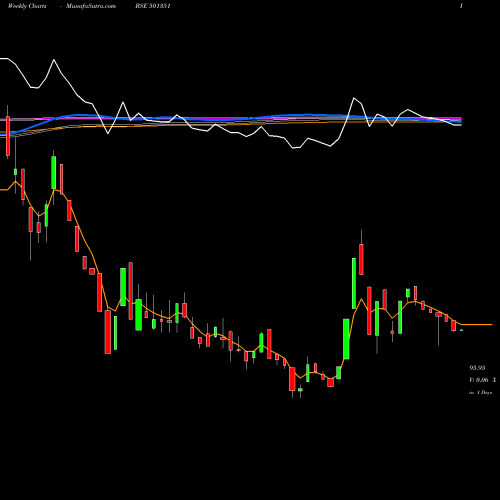Click the 'Weekly Charts' title text
500x500 pixels.
pos(27,6)
